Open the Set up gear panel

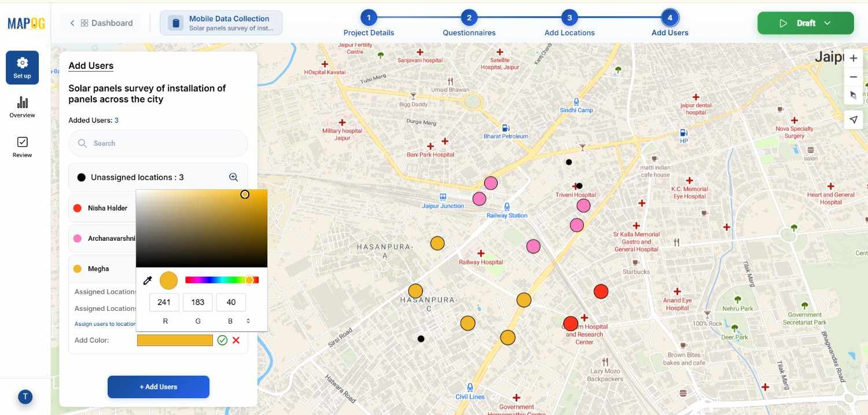point(23,67)
